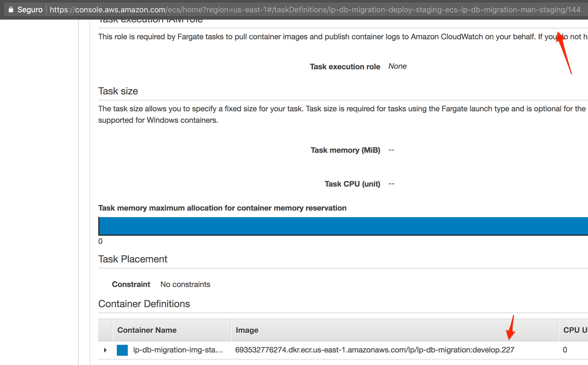
Task: Click the Task CPU (unit) dashed value
Action: [391, 184]
